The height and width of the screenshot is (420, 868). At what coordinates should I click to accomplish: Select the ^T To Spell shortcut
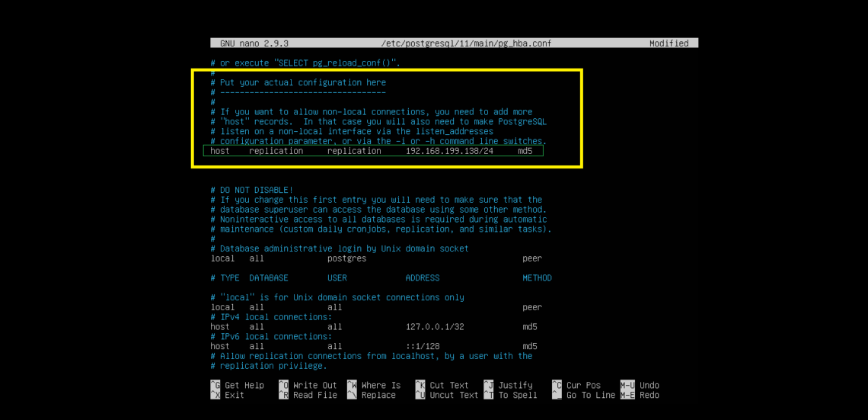tap(510, 395)
